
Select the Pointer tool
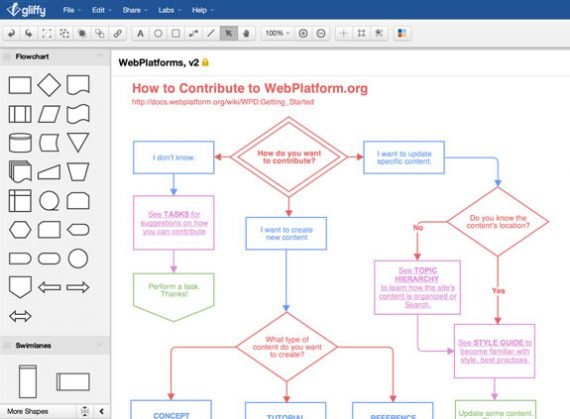[x=229, y=33]
